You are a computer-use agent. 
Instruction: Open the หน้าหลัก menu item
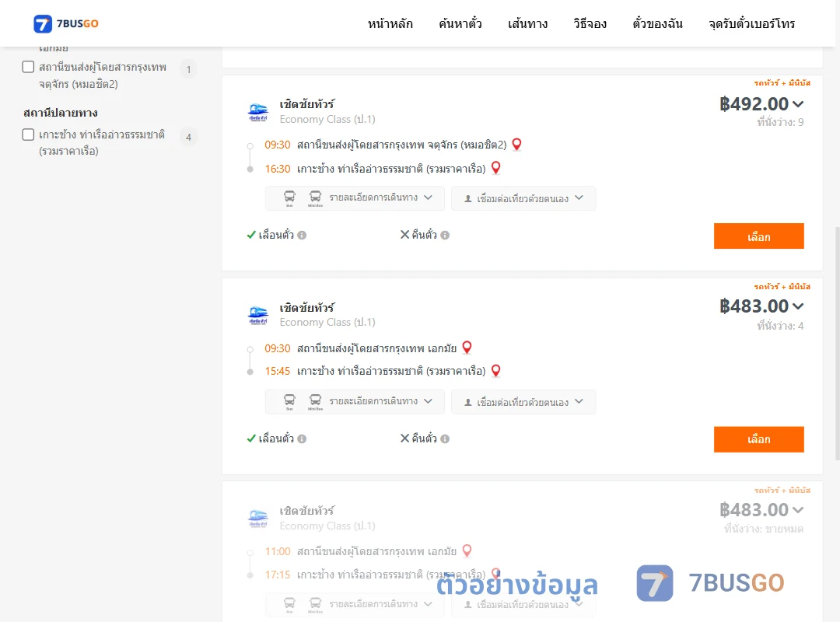pyautogui.click(x=390, y=23)
